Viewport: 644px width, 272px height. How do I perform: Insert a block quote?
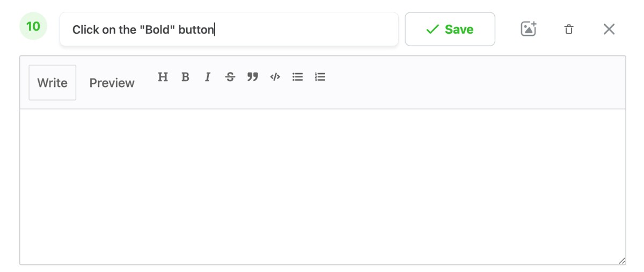[253, 77]
